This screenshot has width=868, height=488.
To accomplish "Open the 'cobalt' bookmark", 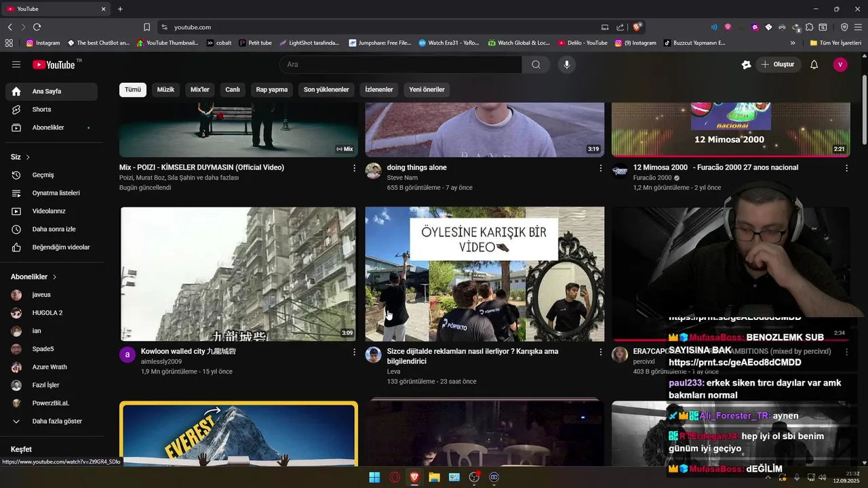I will [219, 43].
